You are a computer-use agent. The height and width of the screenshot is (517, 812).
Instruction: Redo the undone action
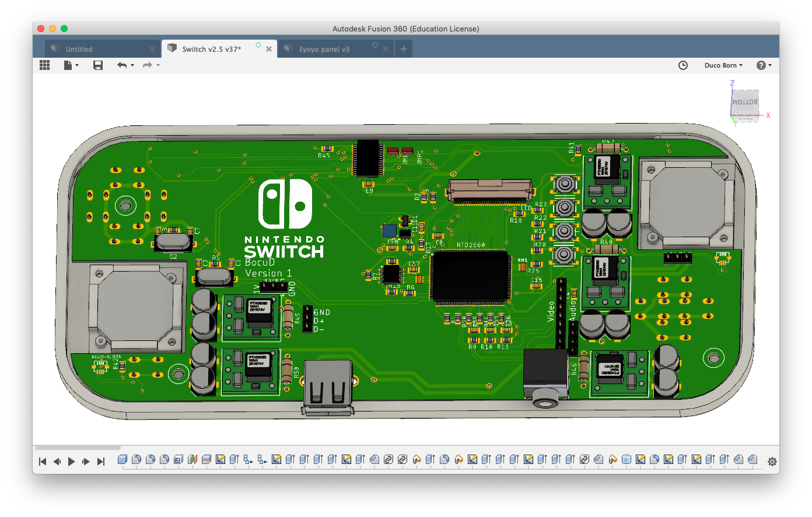[x=147, y=65]
